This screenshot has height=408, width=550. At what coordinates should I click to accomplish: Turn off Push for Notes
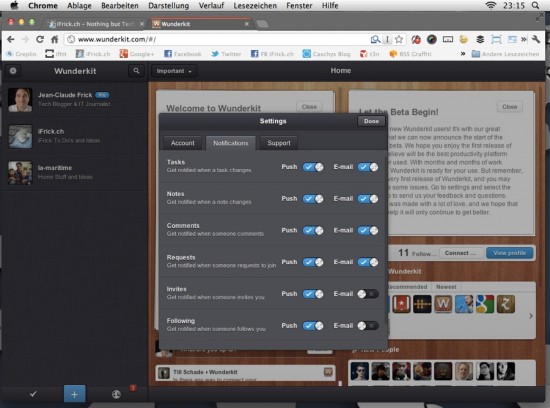click(x=313, y=199)
